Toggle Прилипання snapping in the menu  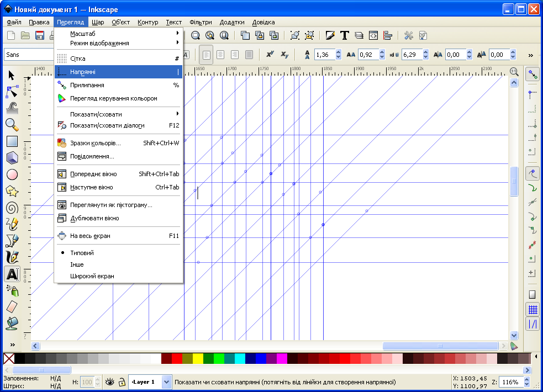[x=118, y=85]
